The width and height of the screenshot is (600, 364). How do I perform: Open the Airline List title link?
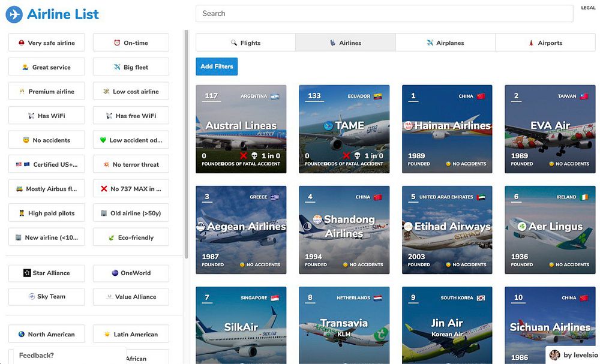tap(63, 14)
